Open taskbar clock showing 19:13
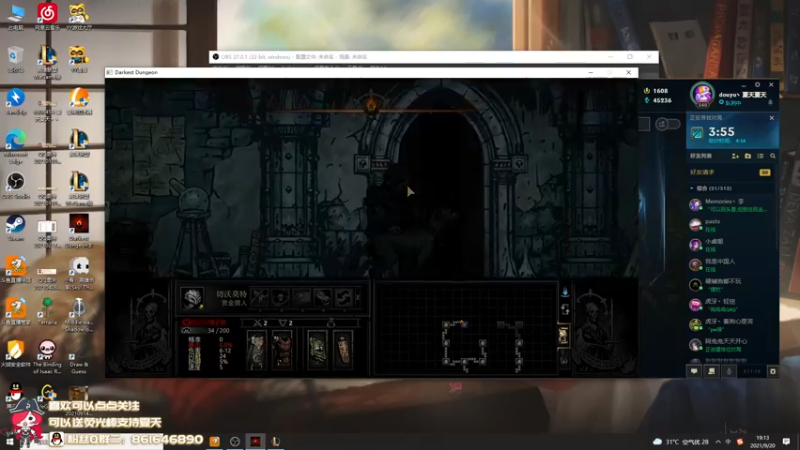800x450 pixels. point(762,442)
